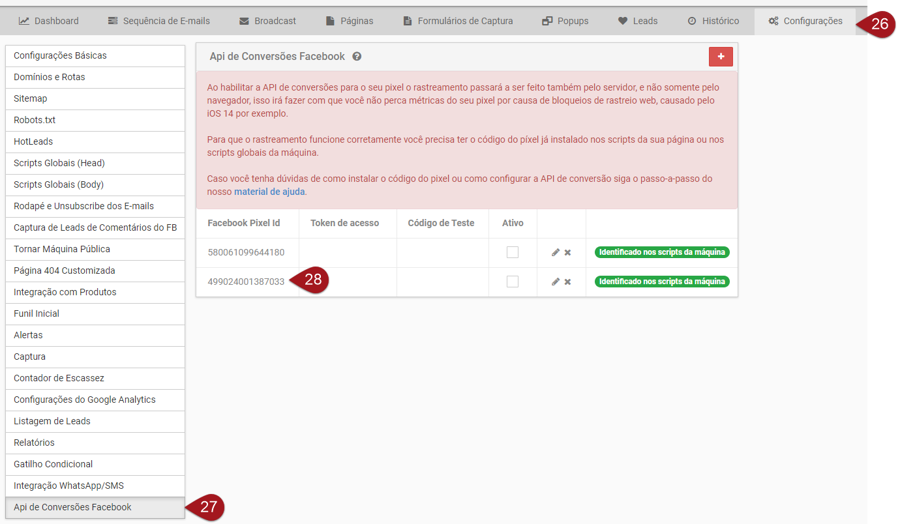Delete pixel 499024001387033 with X icon
The image size is (900, 524).
click(x=568, y=282)
